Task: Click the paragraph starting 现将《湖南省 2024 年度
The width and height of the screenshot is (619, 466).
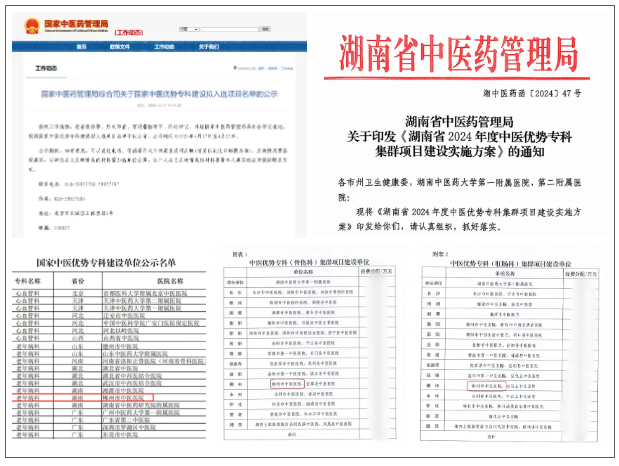Action: [x=460, y=220]
